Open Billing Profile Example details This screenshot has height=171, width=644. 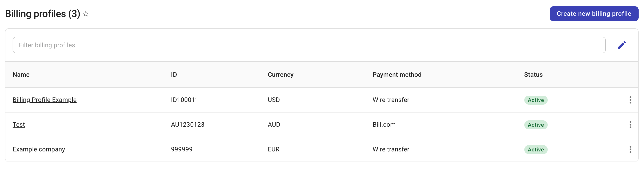click(45, 100)
